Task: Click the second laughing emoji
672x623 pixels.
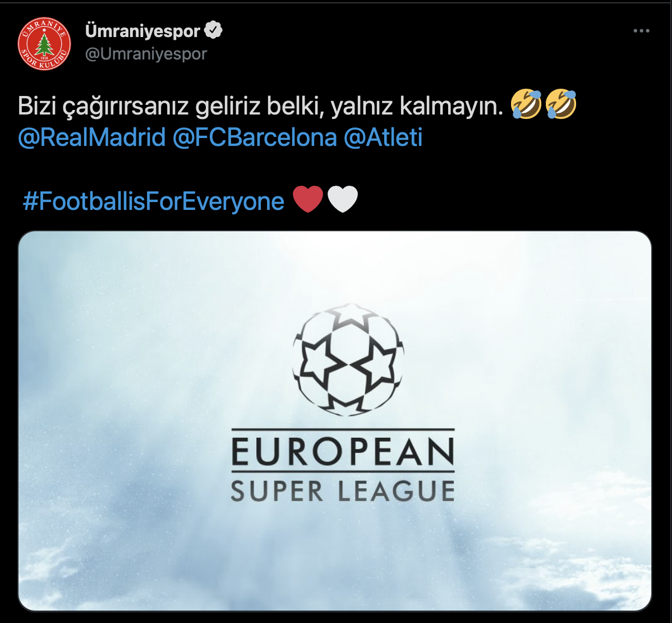Action: (x=561, y=104)
